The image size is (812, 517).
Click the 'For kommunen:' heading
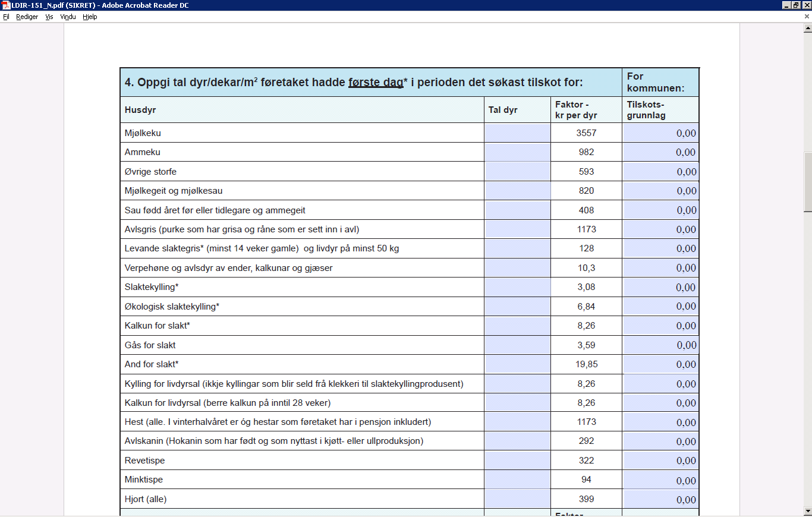[656, 83]
